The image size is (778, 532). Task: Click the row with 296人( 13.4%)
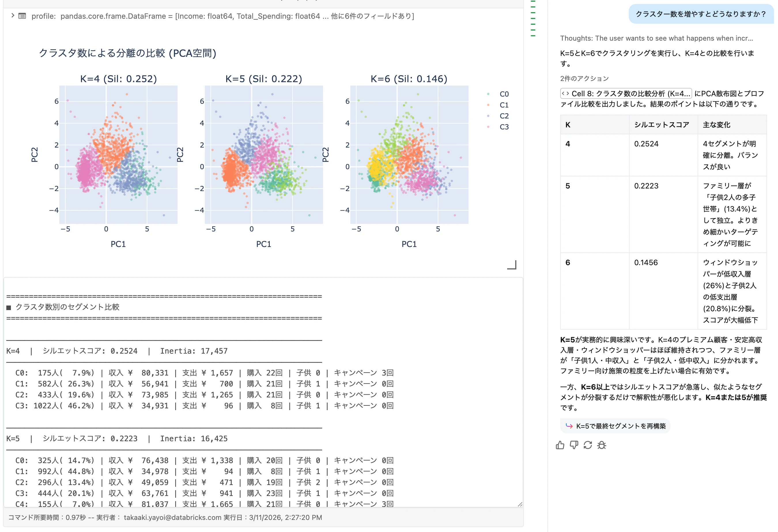204,482
